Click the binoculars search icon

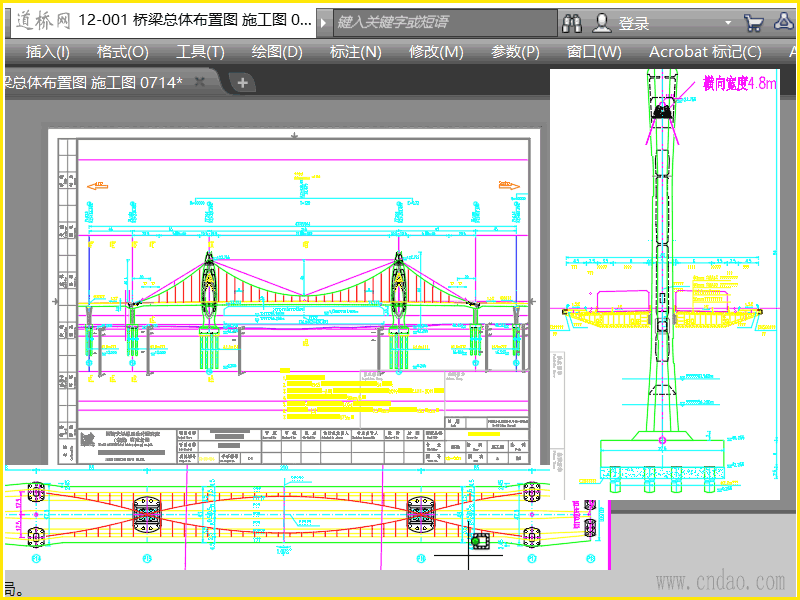[x=571, y=22]
